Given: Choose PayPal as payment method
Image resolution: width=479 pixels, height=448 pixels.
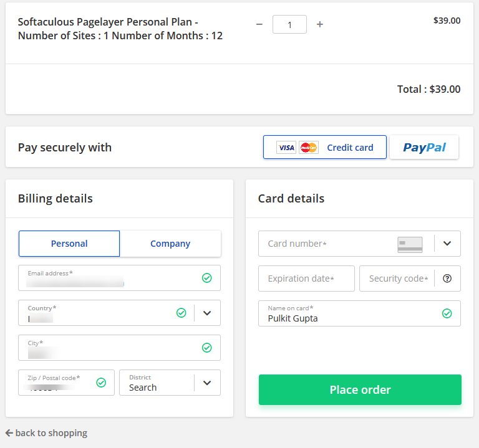Looking at the screenshot, I should (424, 148).
